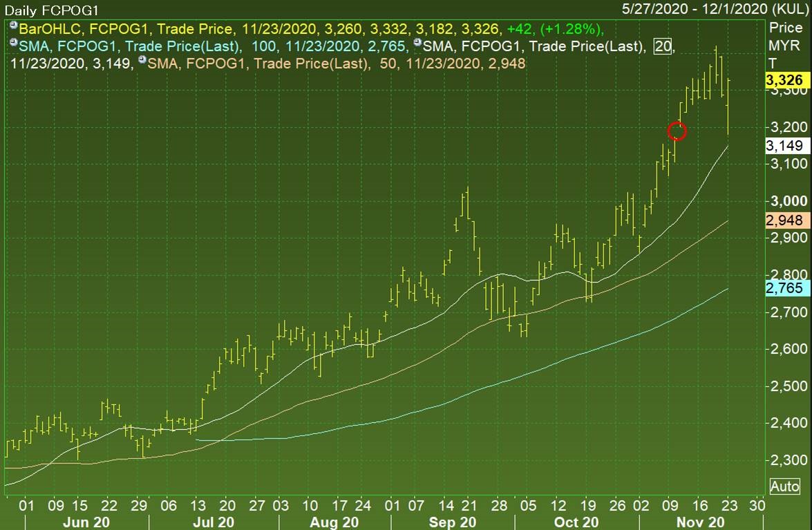The width and height of the screenshot is (812, 530).
Task: Click the icon beside the BarOHLC legend
Action: point(13,27)
